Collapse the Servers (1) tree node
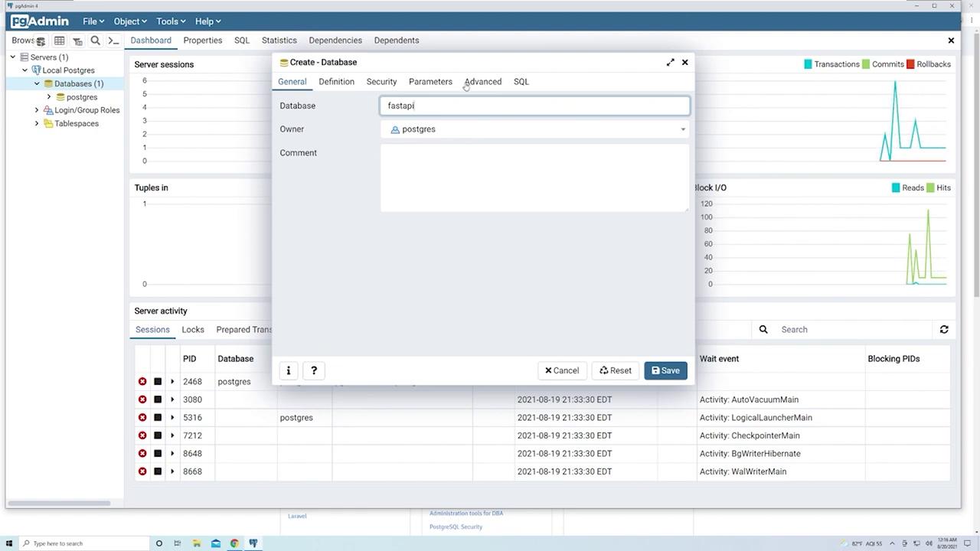Screen dimensions: 980x551 pos(13,57)
